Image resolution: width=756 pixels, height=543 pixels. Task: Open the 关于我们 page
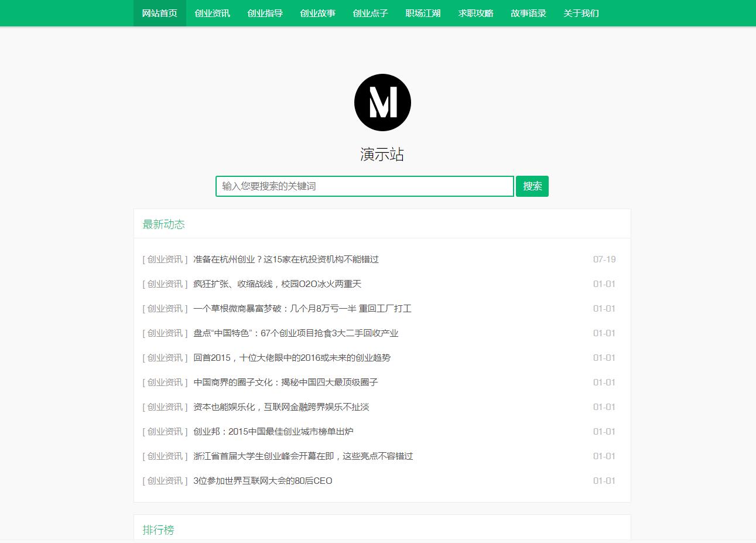tap(580, 13)
